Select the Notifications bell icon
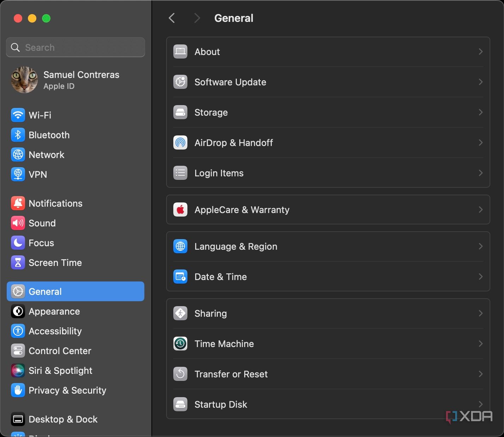Viewport: 504px width, 437px height. (x=18, y=203)
